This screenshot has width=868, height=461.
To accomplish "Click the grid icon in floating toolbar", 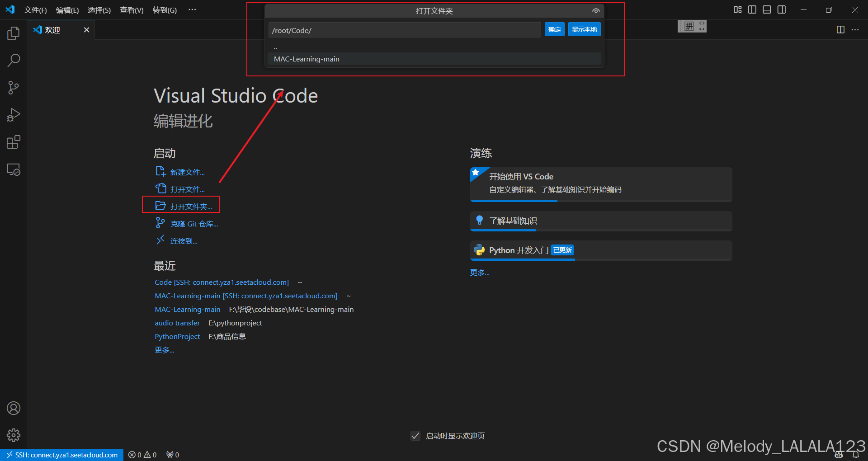I will click(689, 26).
